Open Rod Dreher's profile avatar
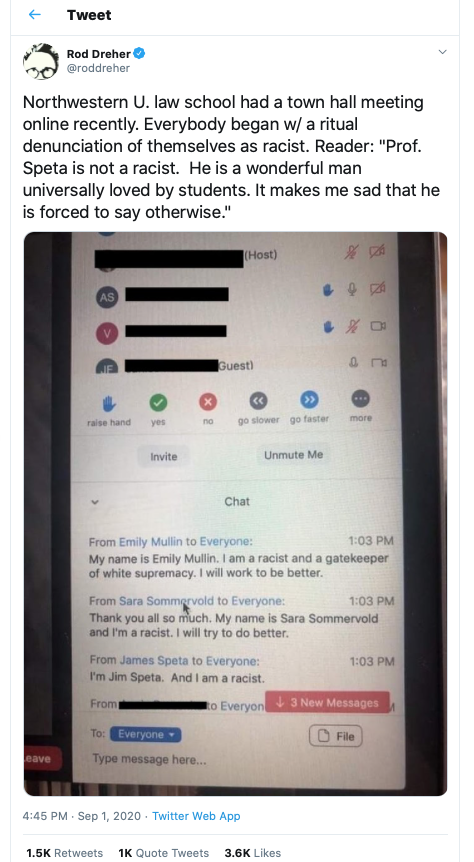474x862 pixels. point(41,61)
